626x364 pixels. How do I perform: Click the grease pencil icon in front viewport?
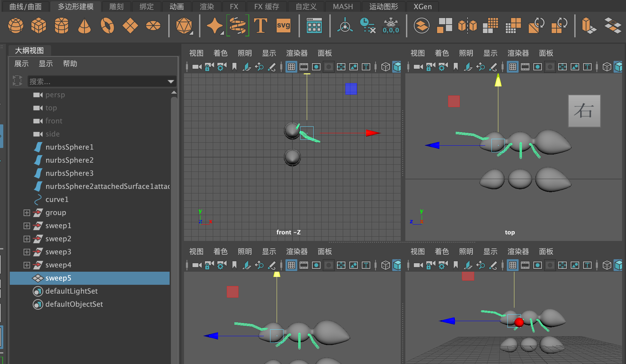[272, 67]
